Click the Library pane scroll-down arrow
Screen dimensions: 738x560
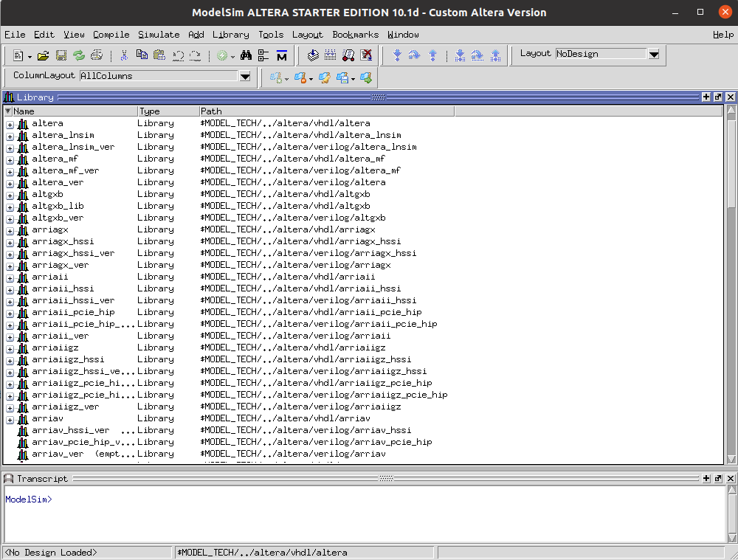coord(731,459)
